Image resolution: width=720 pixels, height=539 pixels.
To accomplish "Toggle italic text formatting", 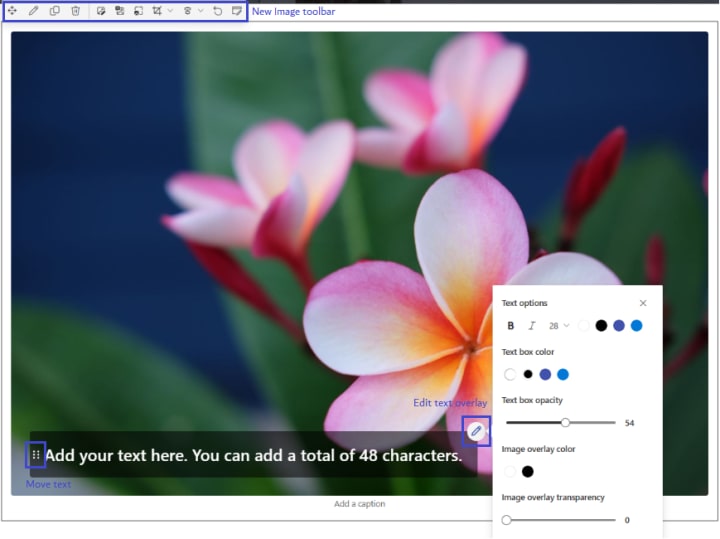I will coord(532,326).
